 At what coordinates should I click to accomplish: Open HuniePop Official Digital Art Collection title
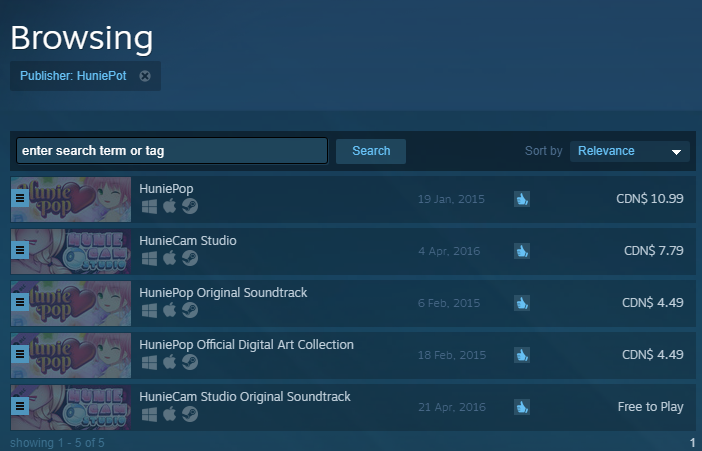point(246,344)
